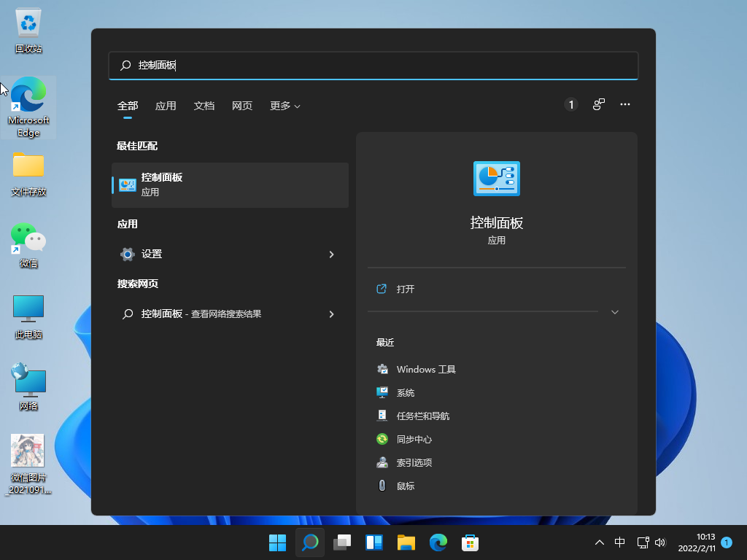The height and width of the screenshot is (560, 747).
Task: Expand the 设置 result arrow
Action: (x=331, y=254)
